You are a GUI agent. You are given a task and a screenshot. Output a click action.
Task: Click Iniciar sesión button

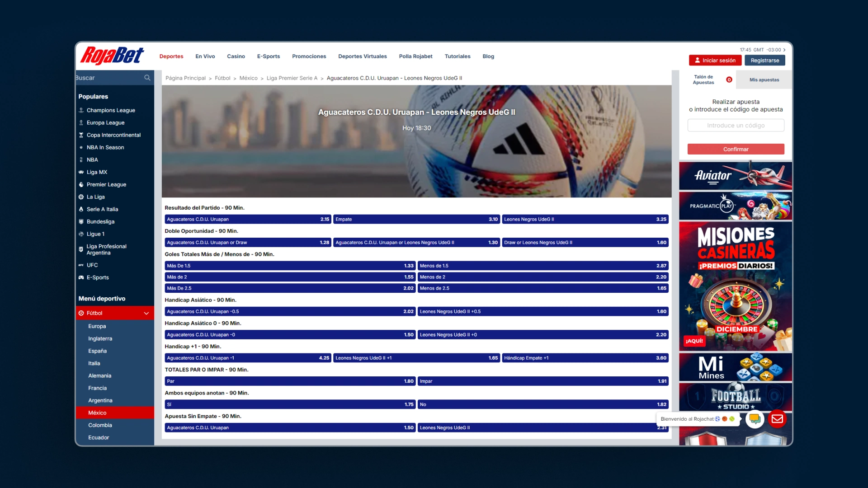tap(715, 61)
